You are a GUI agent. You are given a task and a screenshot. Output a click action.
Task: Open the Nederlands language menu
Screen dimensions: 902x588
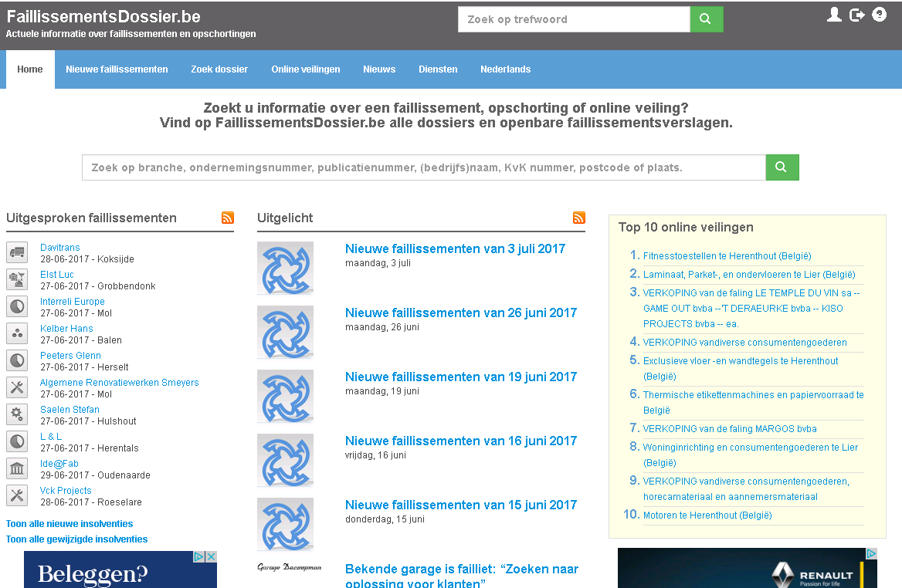tap(506, 69)
